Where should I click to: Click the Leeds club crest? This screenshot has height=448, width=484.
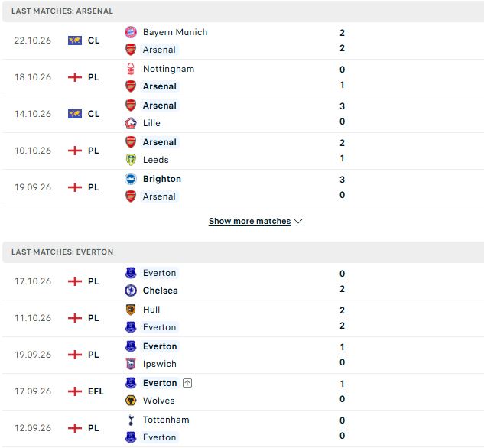click(x=131, y=160)
